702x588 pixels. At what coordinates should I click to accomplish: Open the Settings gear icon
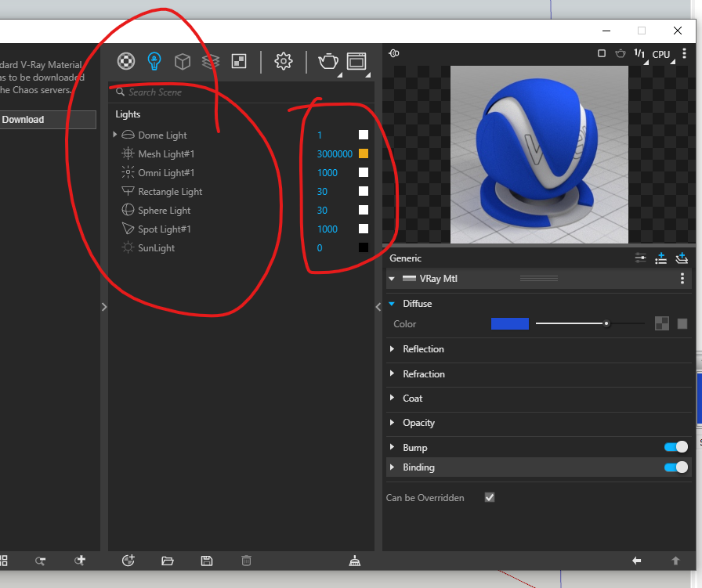coord(284,61)
